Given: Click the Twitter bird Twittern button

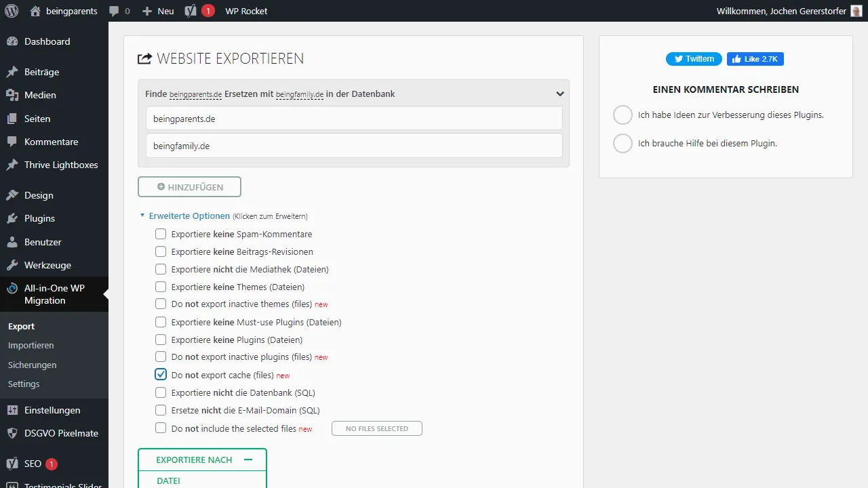Looking at the screenshot, I should [x=694, y=59].
